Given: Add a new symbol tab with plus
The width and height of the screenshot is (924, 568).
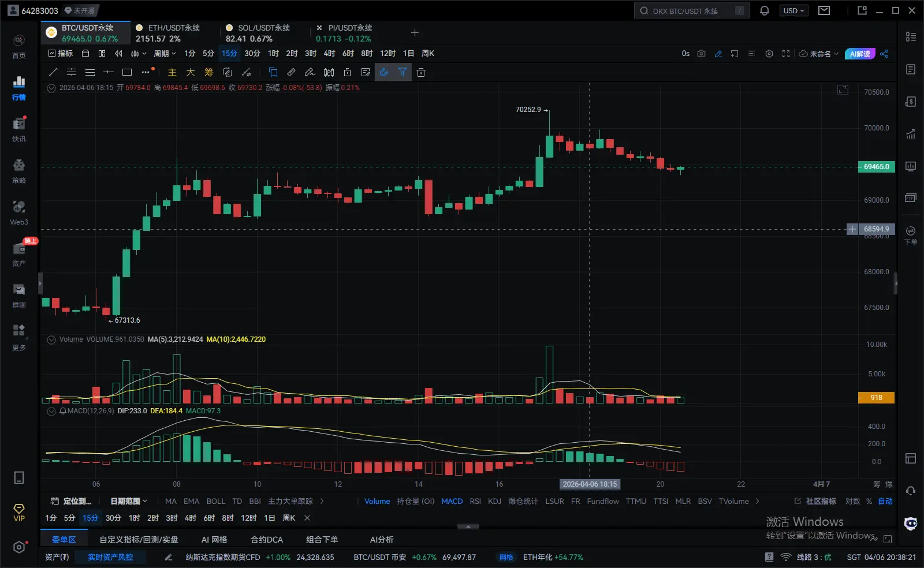Looking at the screenshot, I should (x=415, y=33).
